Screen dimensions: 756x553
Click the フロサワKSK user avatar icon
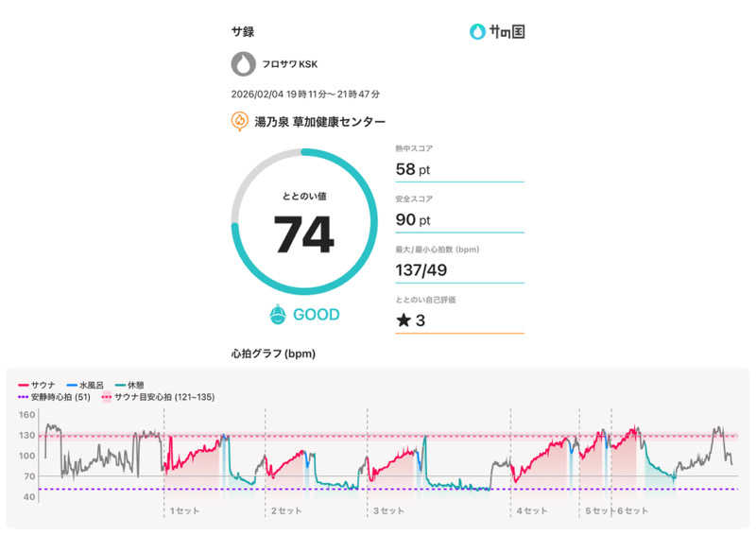click(x=243, y=64)
